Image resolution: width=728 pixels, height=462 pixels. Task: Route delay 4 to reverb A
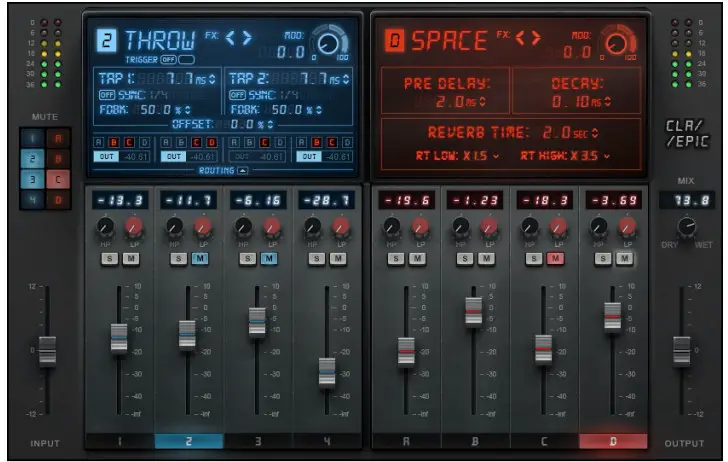[301, 142]
